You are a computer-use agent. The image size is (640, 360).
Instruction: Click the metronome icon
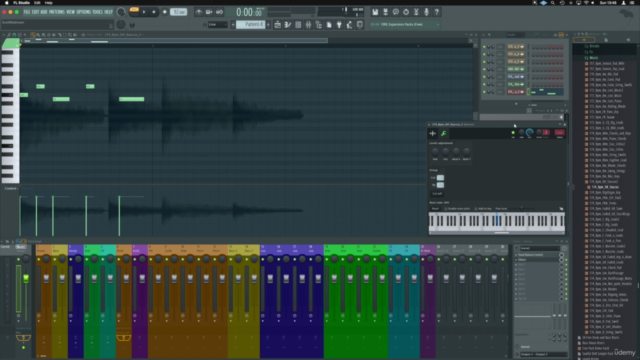199,12
